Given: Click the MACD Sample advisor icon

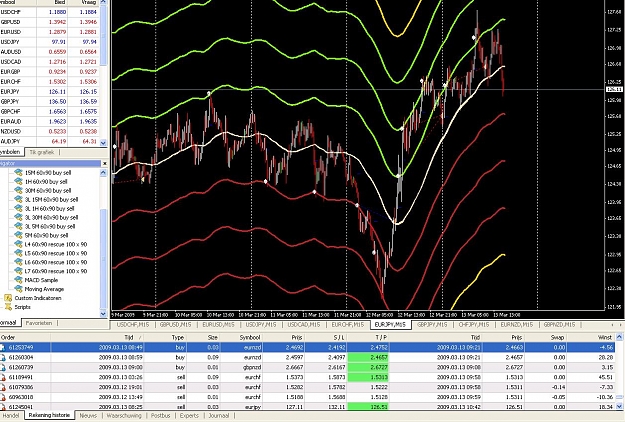Looking at the screenshot, I should pyautogui.click(x=18, y=280).
